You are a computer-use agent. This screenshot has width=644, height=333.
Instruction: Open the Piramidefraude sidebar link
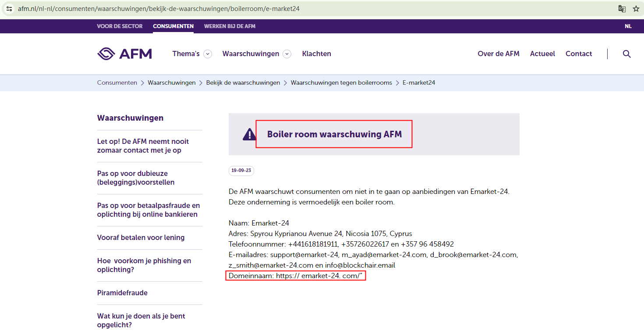click(x=122, y=293)
